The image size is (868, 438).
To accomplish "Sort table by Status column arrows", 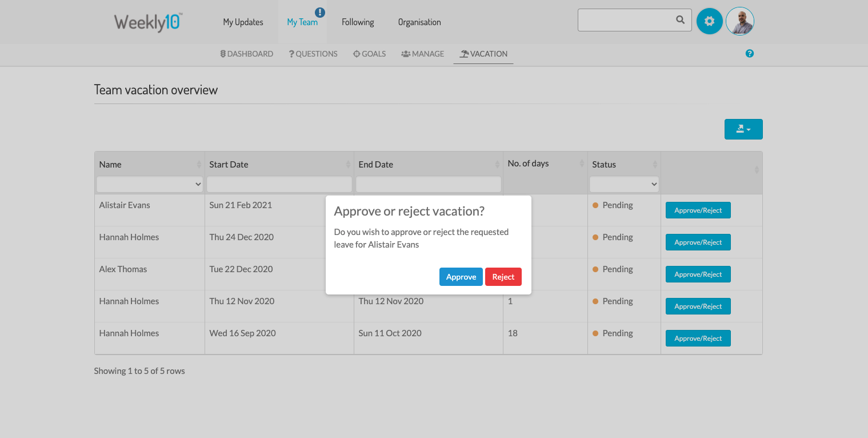I will [655, 165].
